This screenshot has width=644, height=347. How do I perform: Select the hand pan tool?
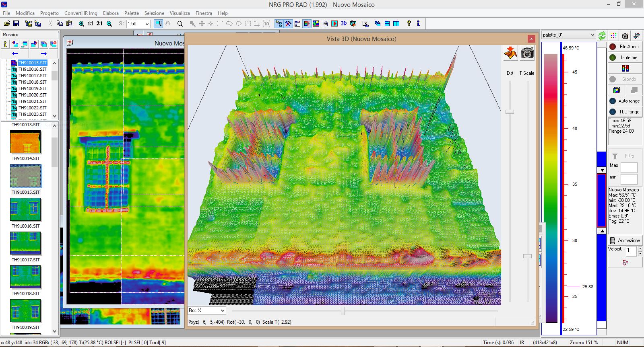167,24
